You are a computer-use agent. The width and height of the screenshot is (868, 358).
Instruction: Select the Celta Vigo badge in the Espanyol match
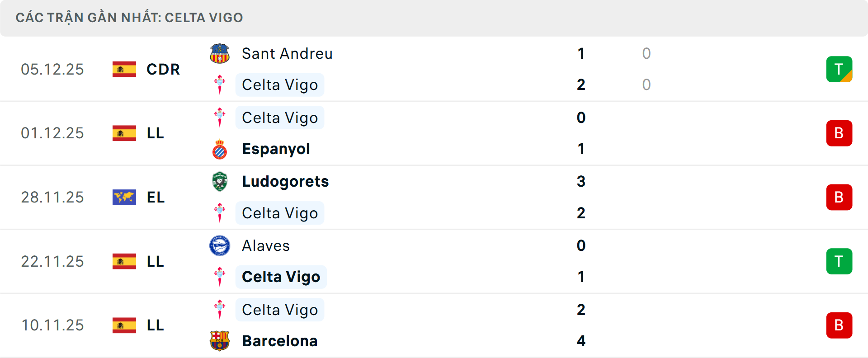point(220,118)
